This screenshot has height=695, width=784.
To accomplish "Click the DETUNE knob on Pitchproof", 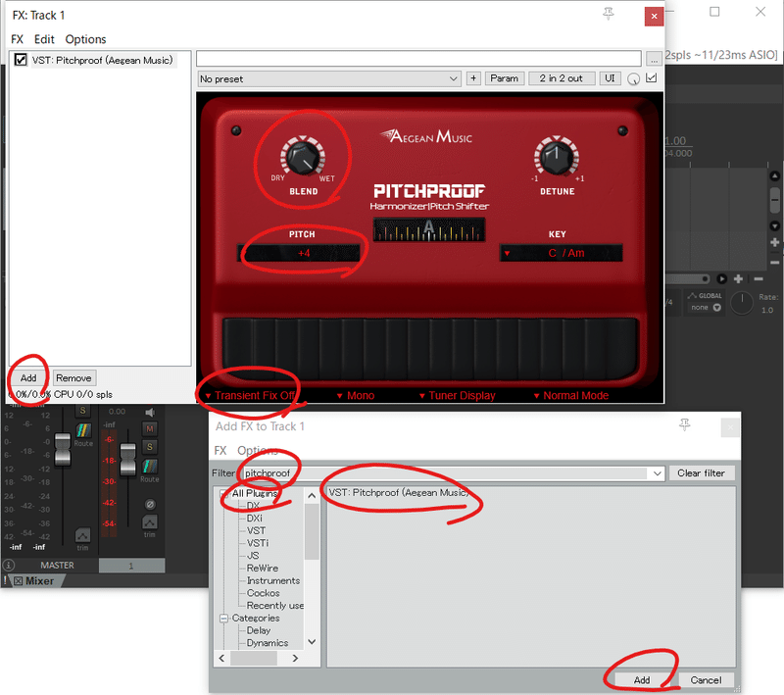I will [556, 158].
